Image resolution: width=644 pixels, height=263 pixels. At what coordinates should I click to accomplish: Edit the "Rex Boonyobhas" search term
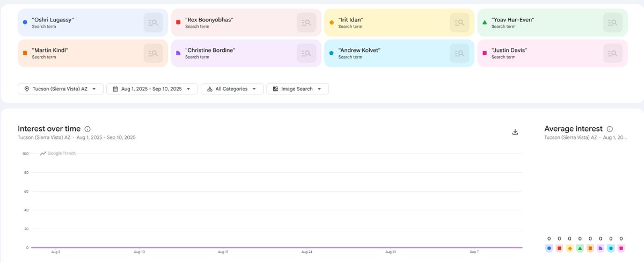[209, 20]
